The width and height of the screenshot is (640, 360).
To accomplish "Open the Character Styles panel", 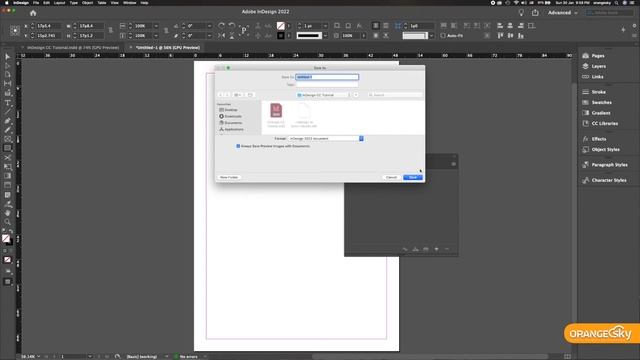I will [x=609, y=180].
